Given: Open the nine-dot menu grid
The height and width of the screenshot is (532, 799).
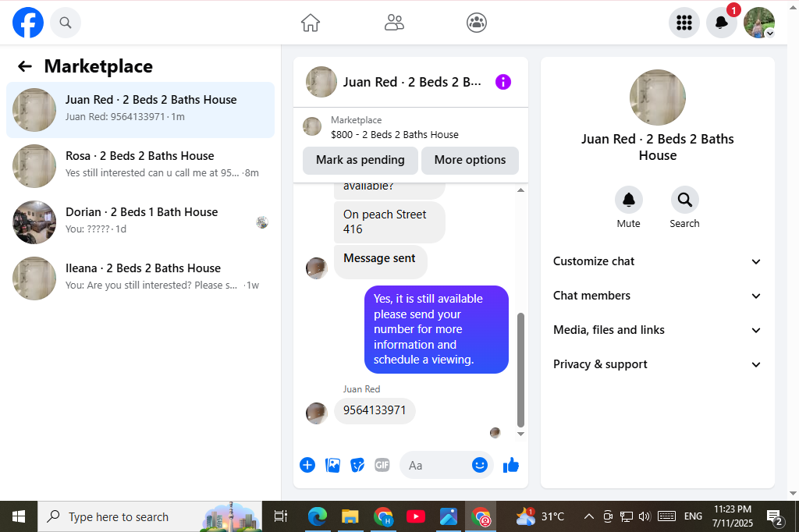Looking at the screenshot, I should (684, 23).
